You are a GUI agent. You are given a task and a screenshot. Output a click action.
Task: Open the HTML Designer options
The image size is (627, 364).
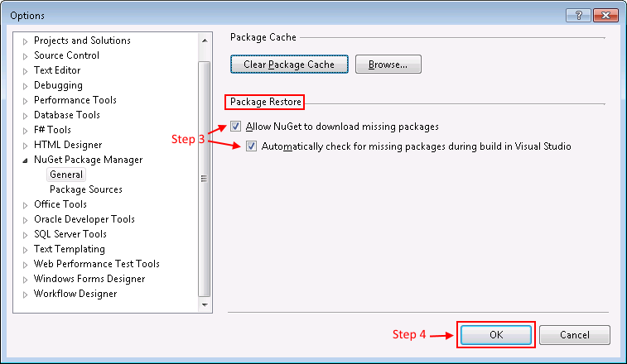(x=68, y=145)
